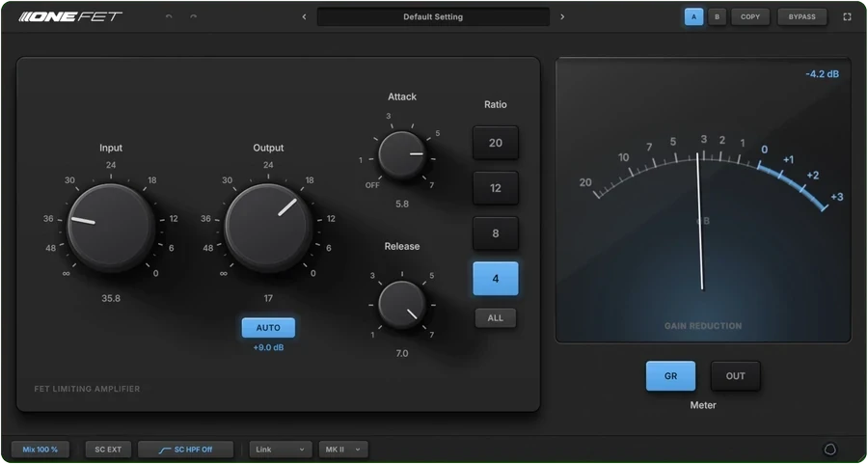Viewport: 868px width, 464px height.
Task: Click the Attack knob
Action: 402,155
